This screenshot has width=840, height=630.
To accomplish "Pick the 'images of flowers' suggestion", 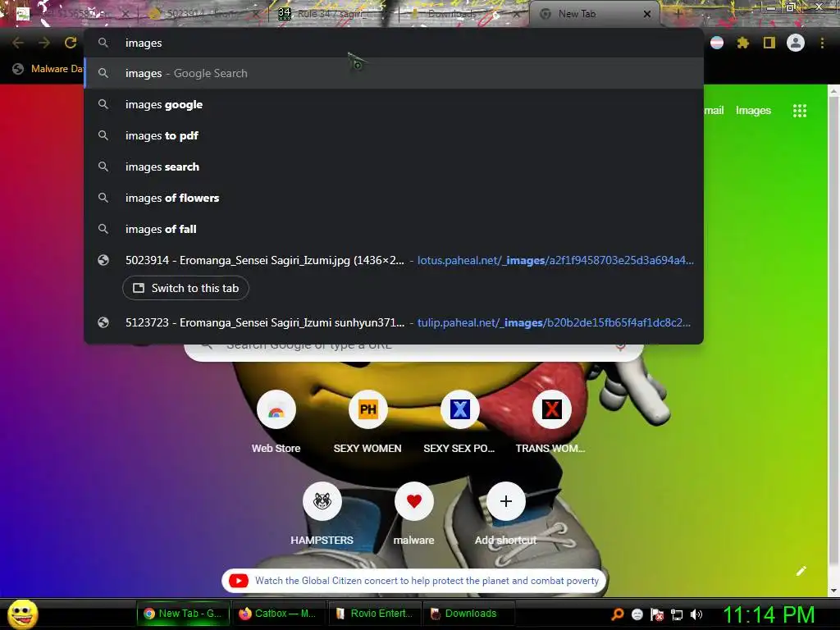I will (394, 198).
